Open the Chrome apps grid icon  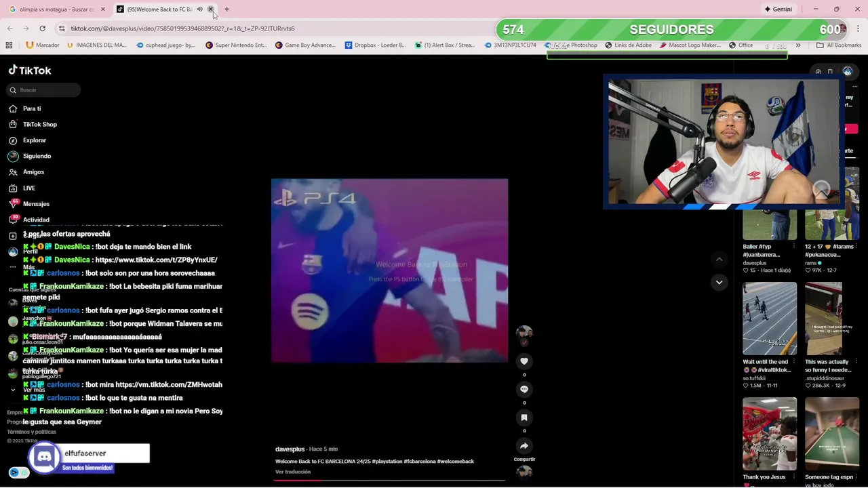9,45
